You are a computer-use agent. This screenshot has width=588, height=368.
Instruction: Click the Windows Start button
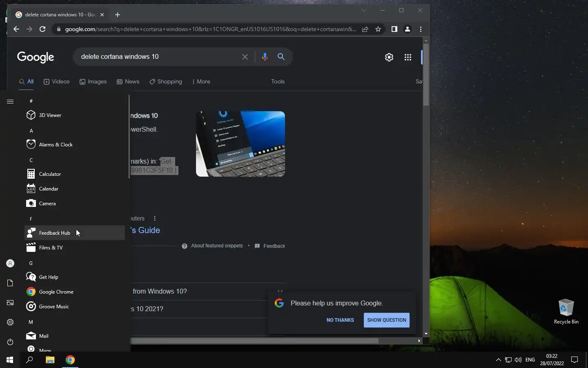pyautogui.click(x=10, y=360)
